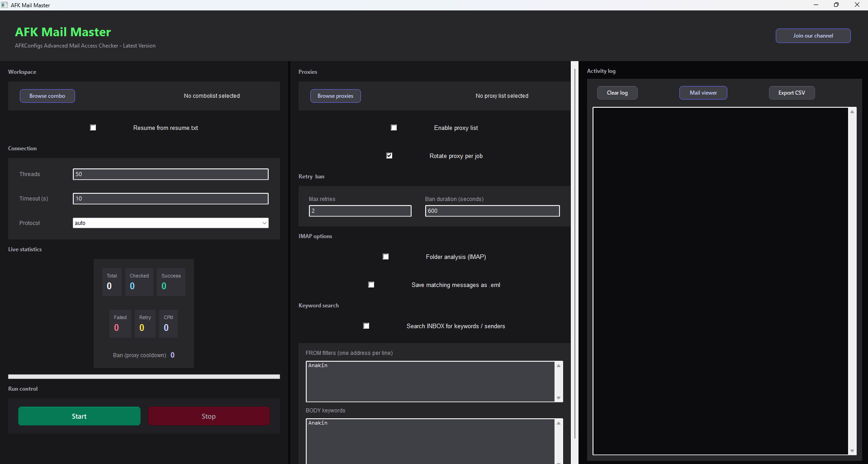The image size is (868, 464).
Task: Click the 'Ban (proxy cooldown)' statistic text
Action: [140, 355]
